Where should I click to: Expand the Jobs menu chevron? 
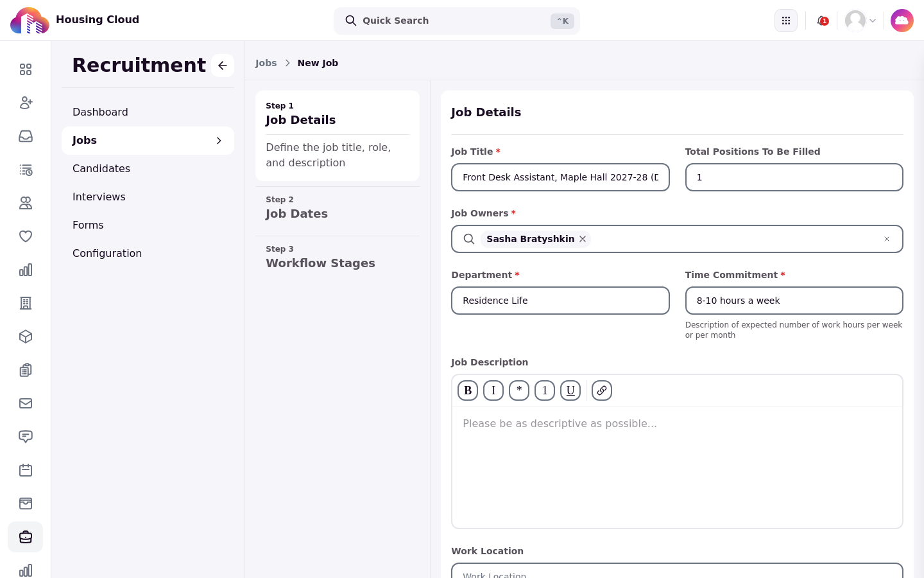219,141
